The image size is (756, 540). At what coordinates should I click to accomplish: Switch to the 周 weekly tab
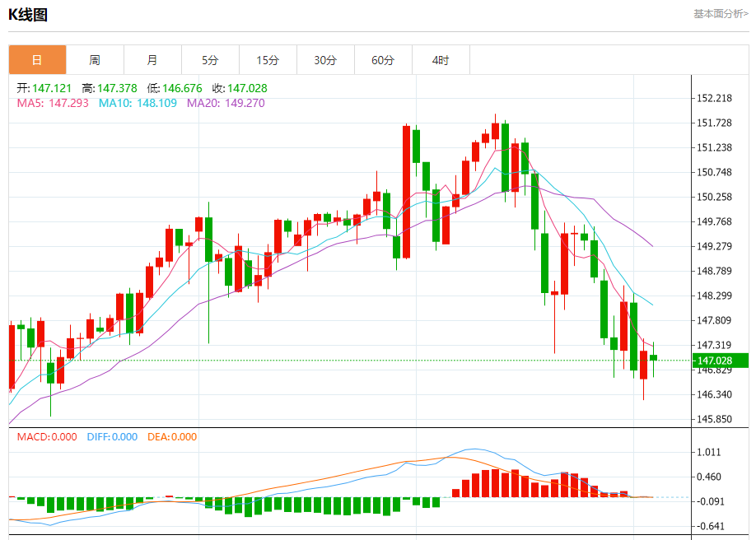point(95,60)
